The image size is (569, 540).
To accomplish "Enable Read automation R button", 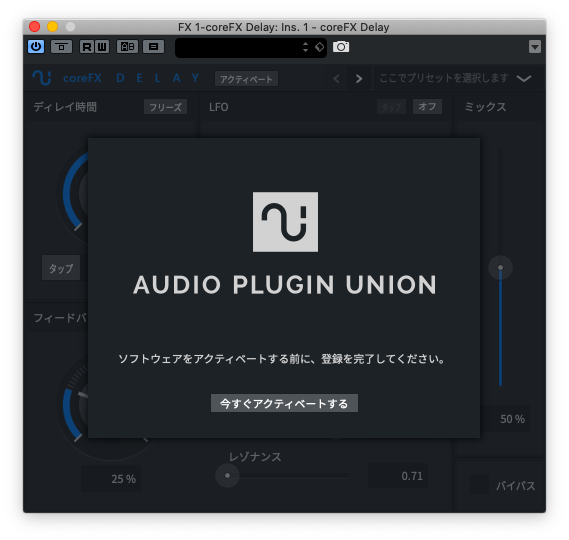I will (87, 47).
